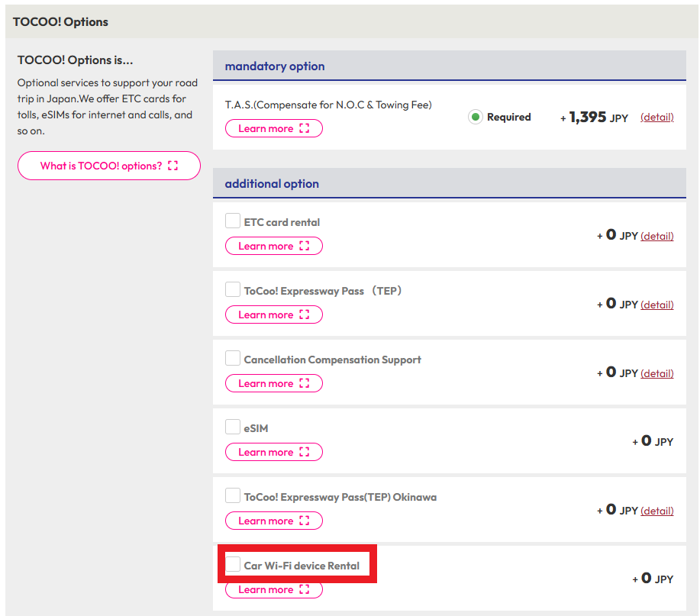Open detail link for ETC card rental
Screen dimensions: 700x616
(x=656, y=236)
